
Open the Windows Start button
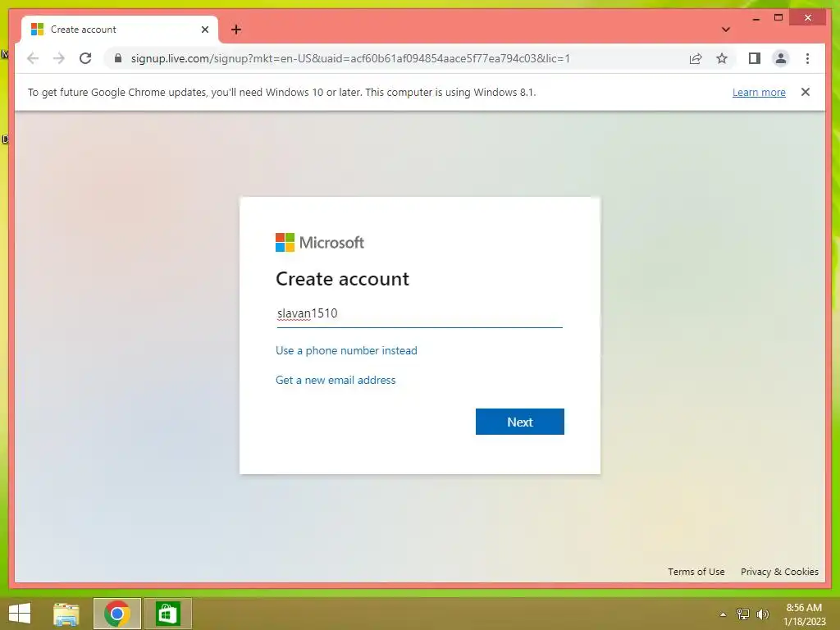[20, 614]
